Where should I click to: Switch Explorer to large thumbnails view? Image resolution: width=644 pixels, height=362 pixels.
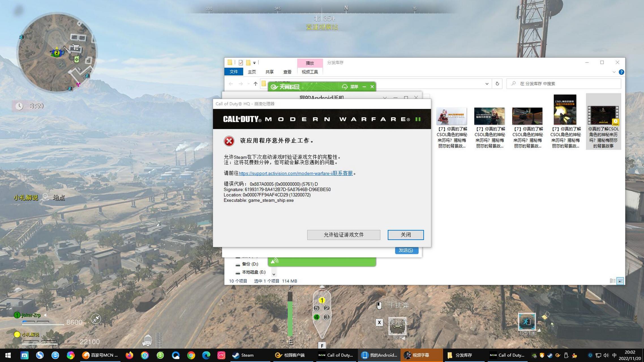tap(620, 281)
